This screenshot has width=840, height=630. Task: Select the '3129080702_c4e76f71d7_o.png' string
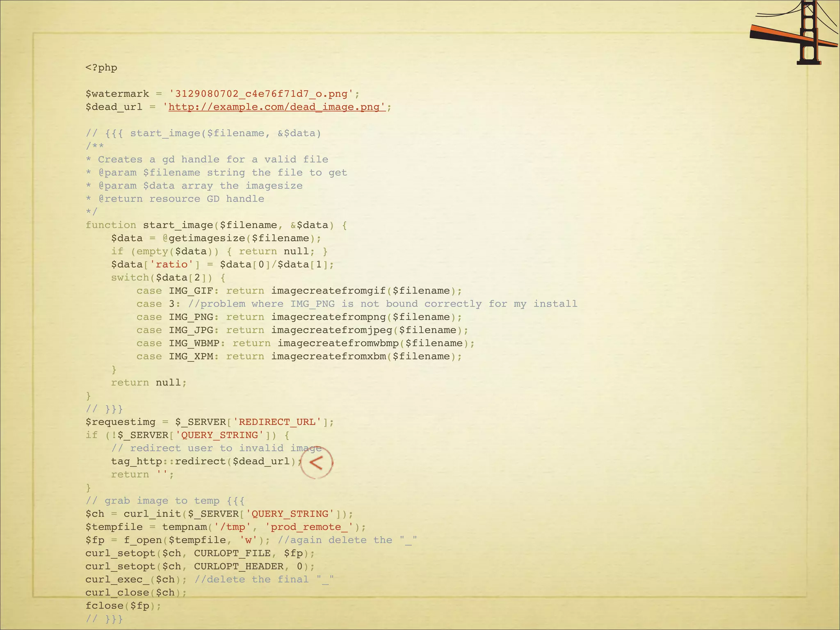click(x=261, y=94)
